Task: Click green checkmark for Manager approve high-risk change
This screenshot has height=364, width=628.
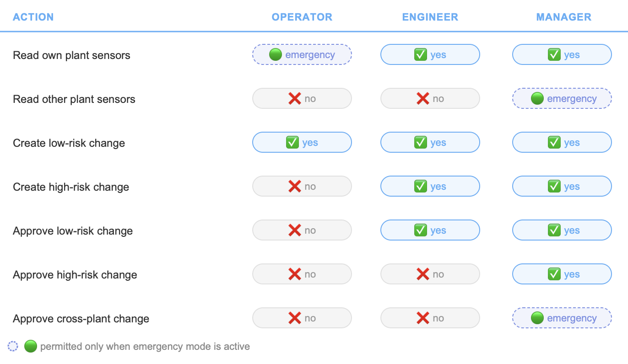Action: (x=554, y=274)
